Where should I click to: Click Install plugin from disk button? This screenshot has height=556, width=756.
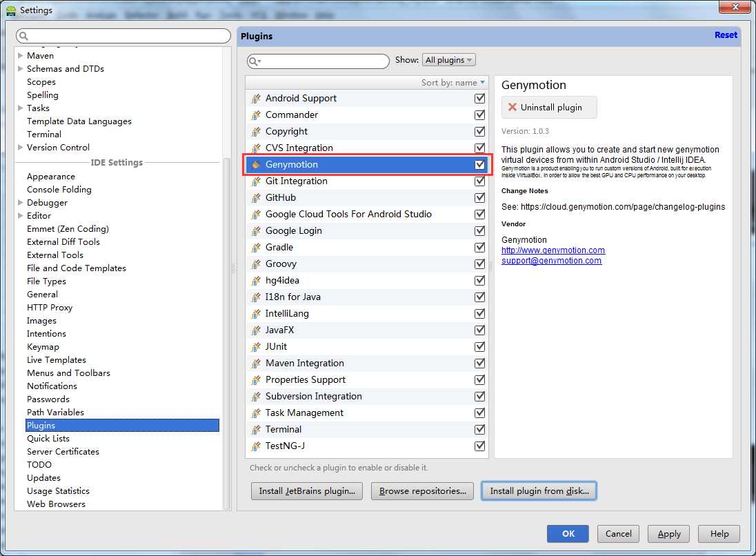coord(539,491)
